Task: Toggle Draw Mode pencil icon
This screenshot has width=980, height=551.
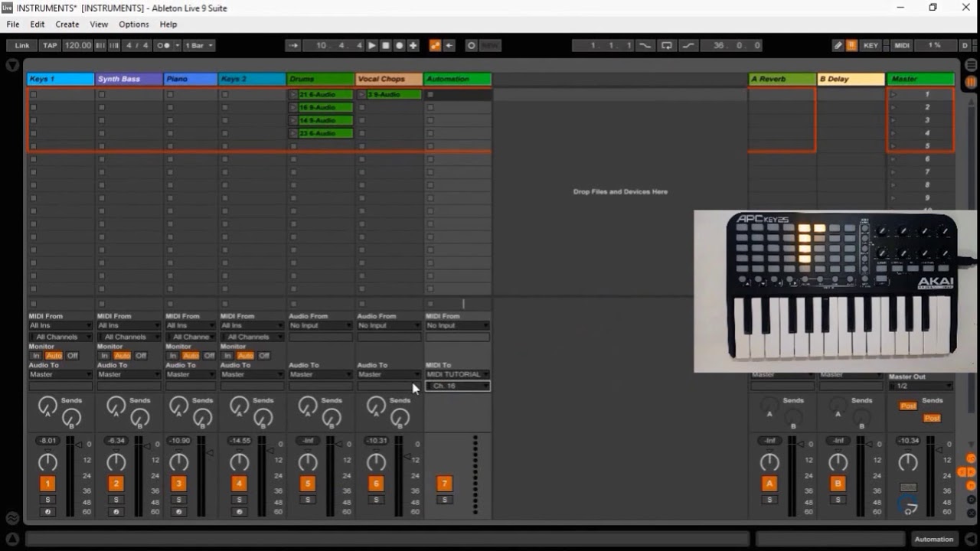Action: 838,45
